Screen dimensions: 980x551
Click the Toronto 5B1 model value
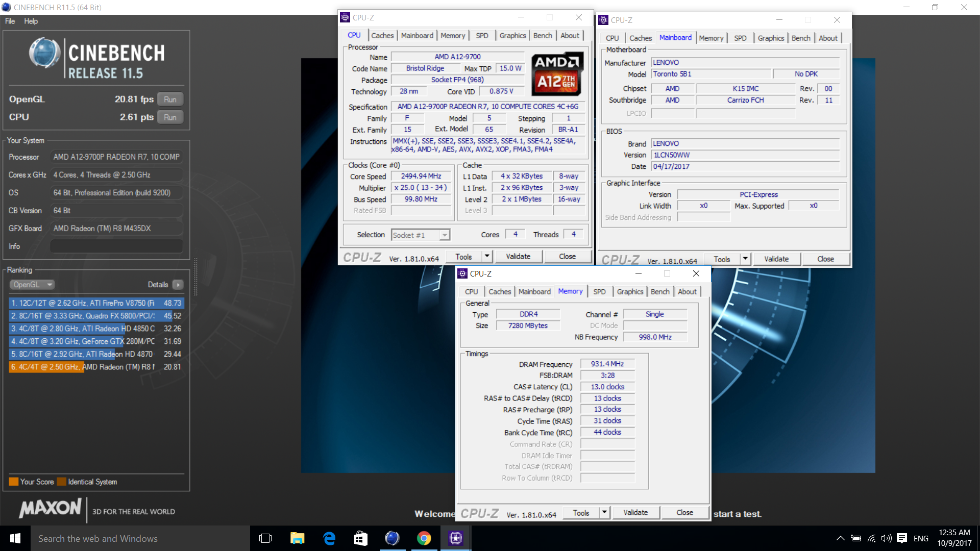tap(711, 74)
